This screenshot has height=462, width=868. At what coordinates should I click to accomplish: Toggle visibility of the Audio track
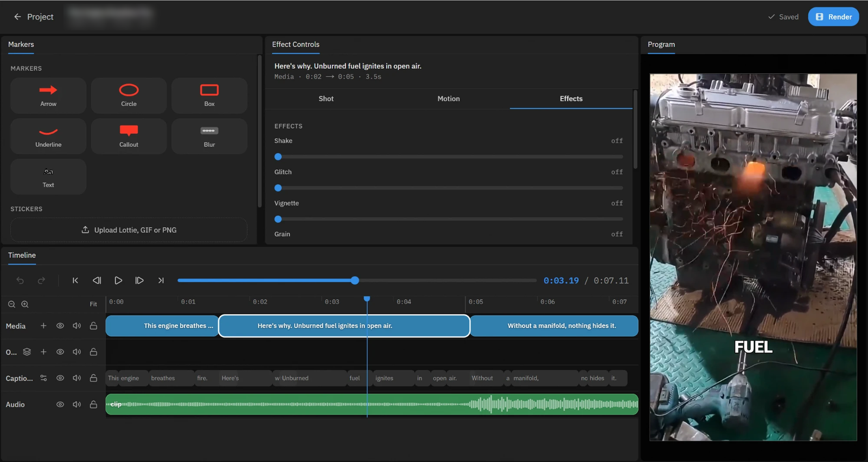[x=60, y=405]
